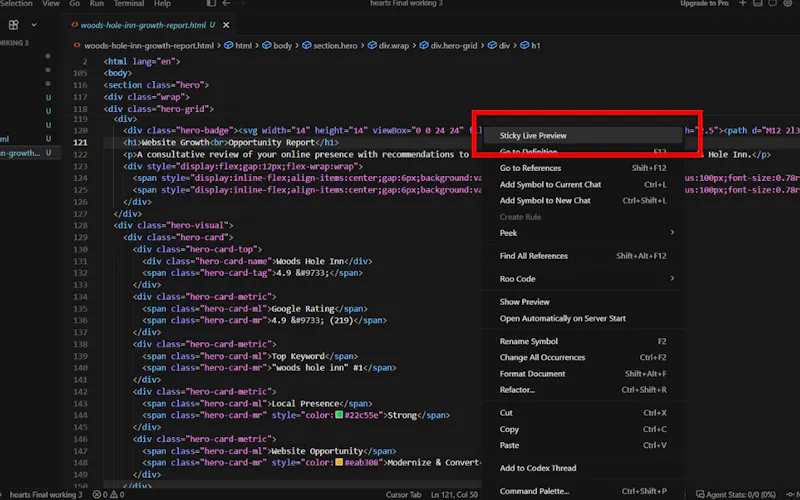
Task: Select Change All Occurrences
Action: pyautogui.click(x=583, y=357)
